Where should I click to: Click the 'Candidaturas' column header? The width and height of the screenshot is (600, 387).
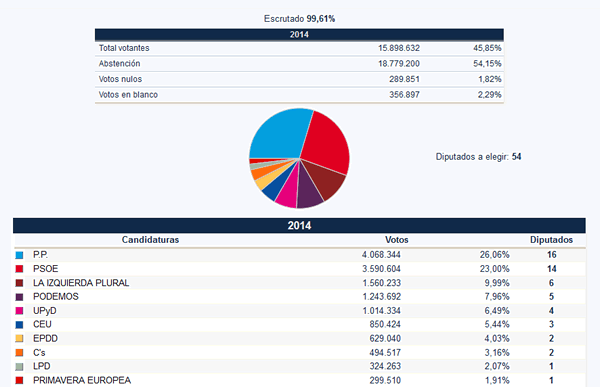point(150,240)
